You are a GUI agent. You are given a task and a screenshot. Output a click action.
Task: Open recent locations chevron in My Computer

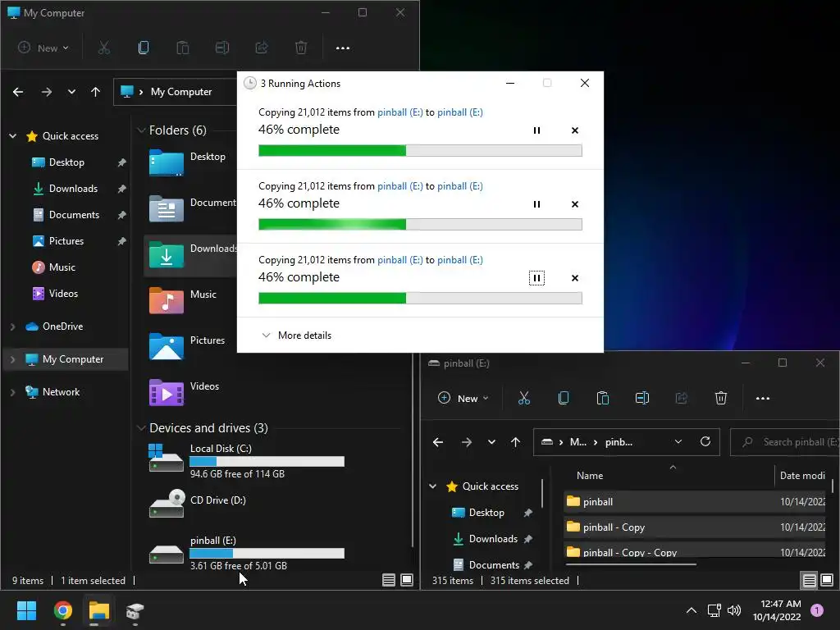[71, 92]
